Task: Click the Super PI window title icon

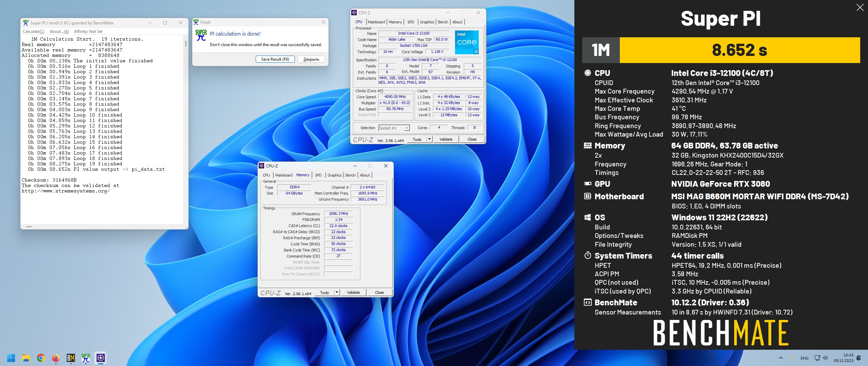Action: tap(26, 23)
